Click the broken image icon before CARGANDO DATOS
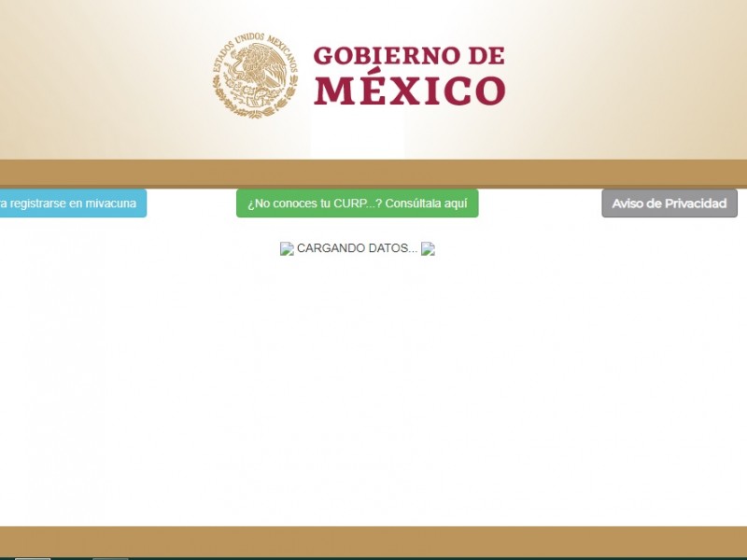 point(287,248)
